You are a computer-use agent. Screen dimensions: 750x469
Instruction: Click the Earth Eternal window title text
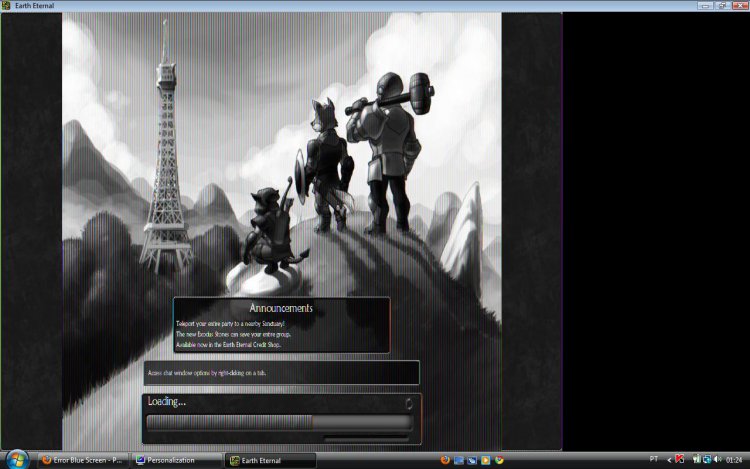tap(34, 6)
